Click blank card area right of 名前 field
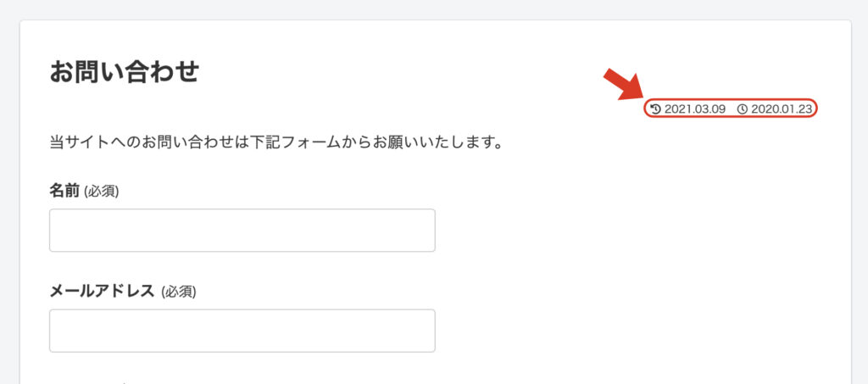This screenshot has width=868, height=384. coord(636,231)
